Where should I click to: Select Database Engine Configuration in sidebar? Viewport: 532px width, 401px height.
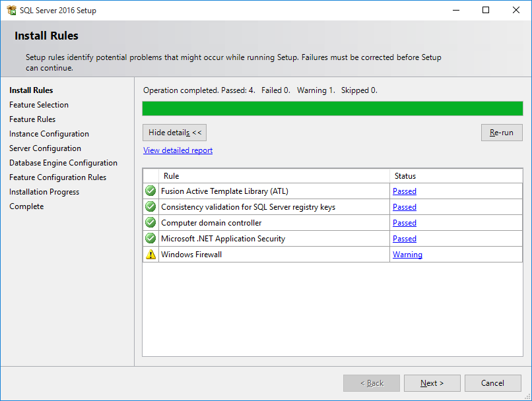coord(63,163)
